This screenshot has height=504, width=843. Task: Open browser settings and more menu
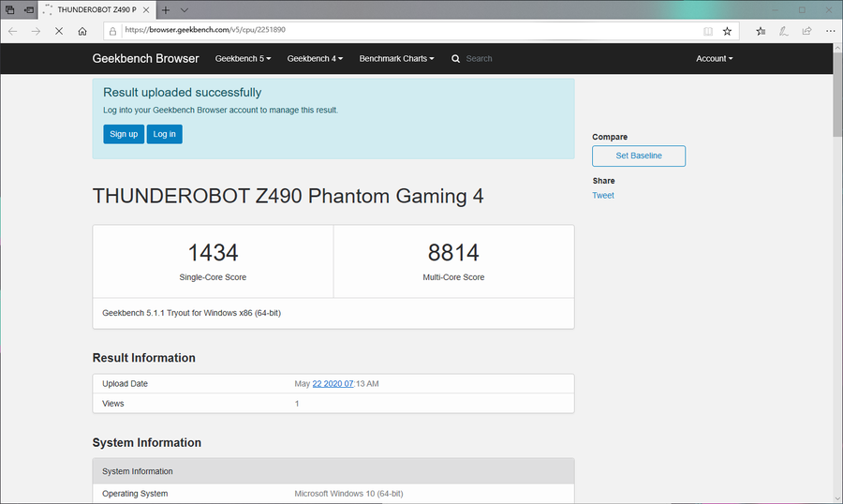click(828, 31)
